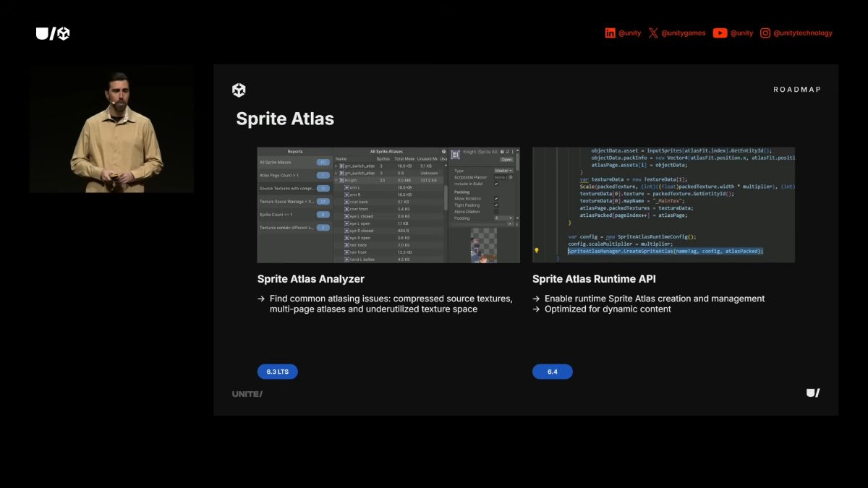Open the Padding dropdown showing 4
Viewport: 868px width, 488px height.
(x=503, y=218)
